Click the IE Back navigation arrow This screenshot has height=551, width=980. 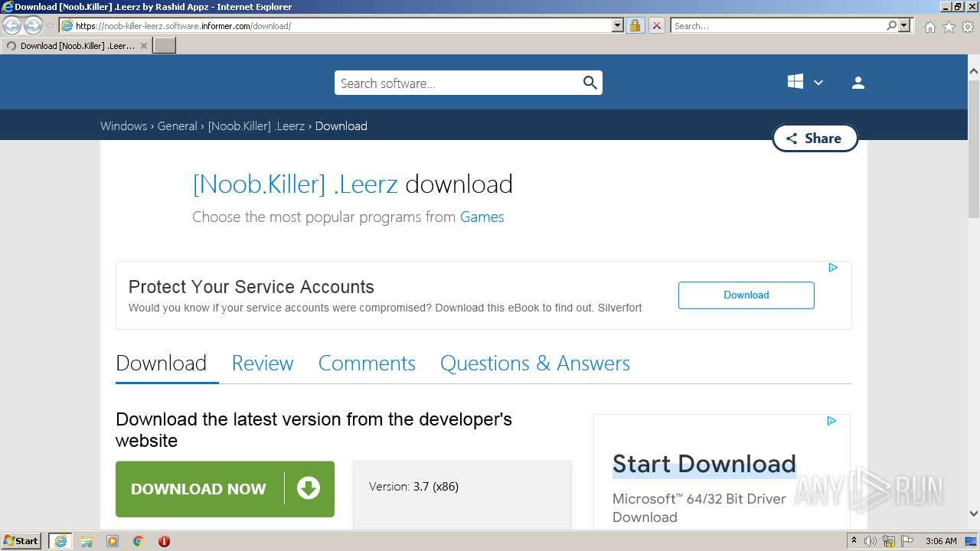click(12, 26)
